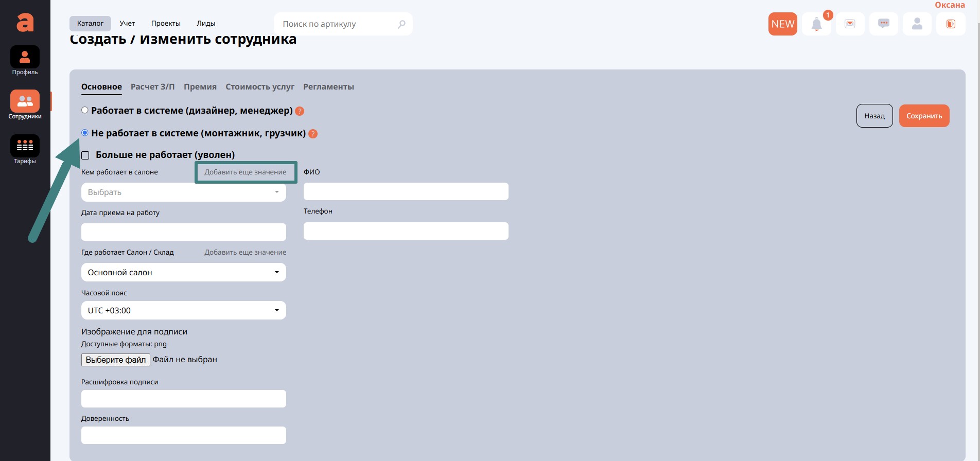Viewport: 980px width, 461px height.
Task: Click the Сохранить button
Action: tap(924, 116)
